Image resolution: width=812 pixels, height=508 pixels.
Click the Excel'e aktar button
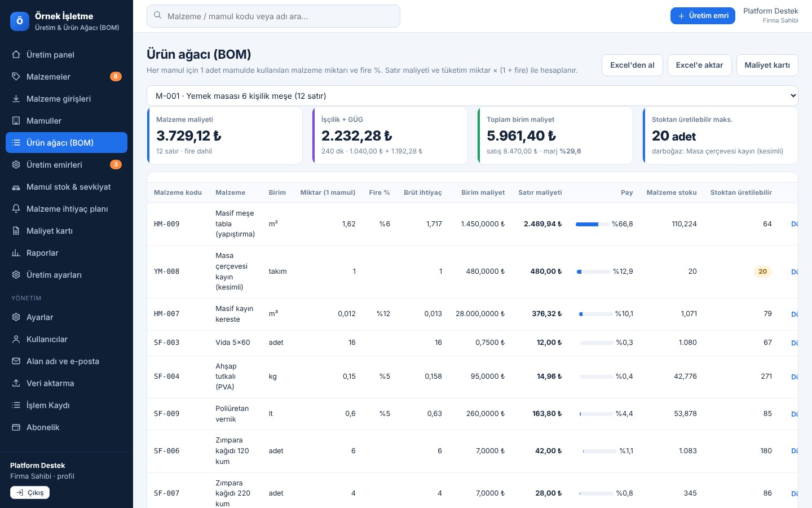[699, 65]
